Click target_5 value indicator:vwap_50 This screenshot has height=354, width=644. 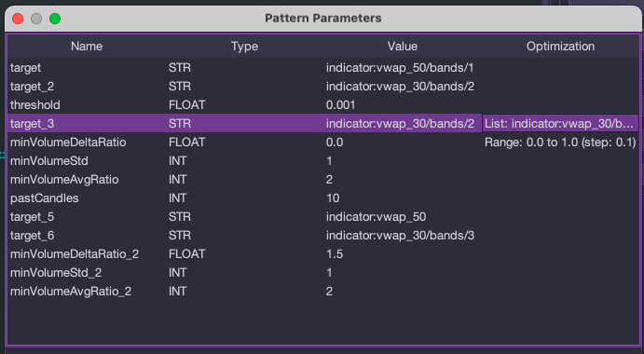376,216
